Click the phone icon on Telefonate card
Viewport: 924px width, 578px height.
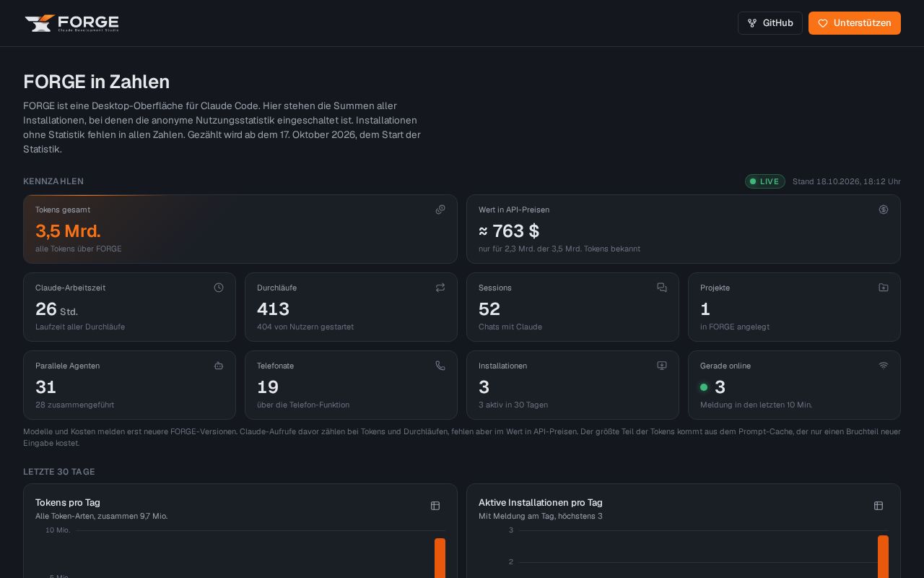[440, 366]
